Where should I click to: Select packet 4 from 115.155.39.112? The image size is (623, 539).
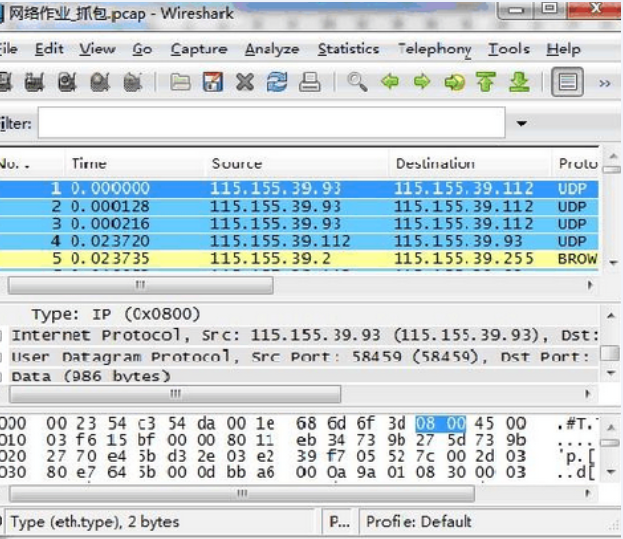[299, 241]
